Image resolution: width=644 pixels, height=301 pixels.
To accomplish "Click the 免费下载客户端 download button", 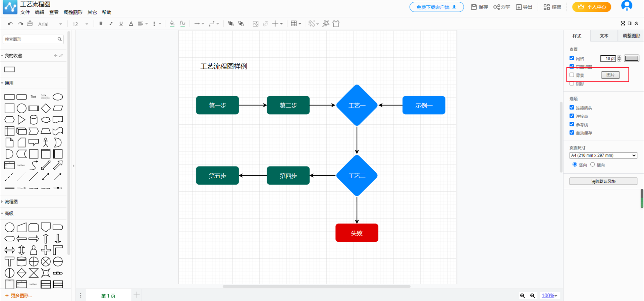I will 436,7.
